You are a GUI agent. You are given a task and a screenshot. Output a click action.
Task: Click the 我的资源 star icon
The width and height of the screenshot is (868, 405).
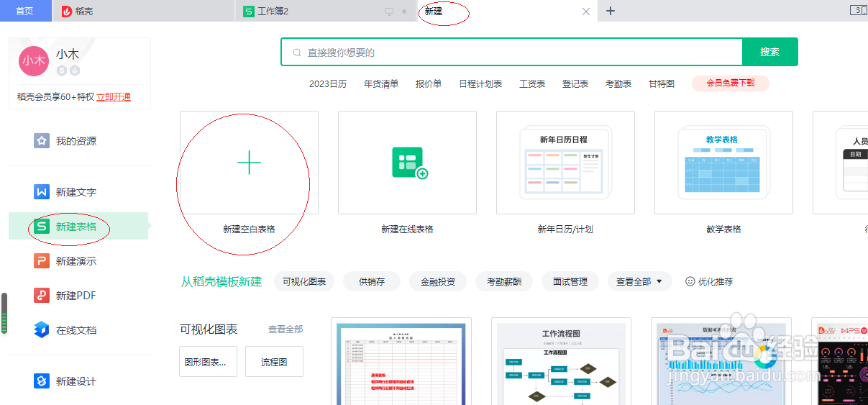click(x=42, y=140)
